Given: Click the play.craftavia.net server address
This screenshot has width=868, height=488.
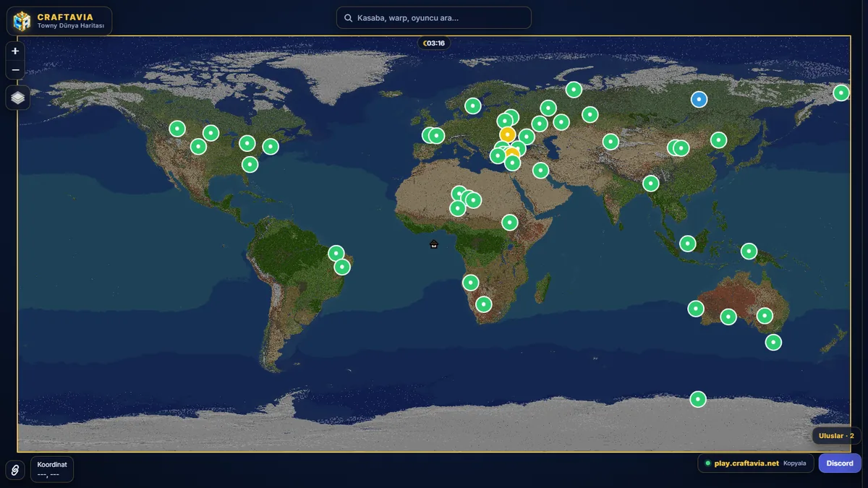Looking at the screenshot, I should pos(746,463).
